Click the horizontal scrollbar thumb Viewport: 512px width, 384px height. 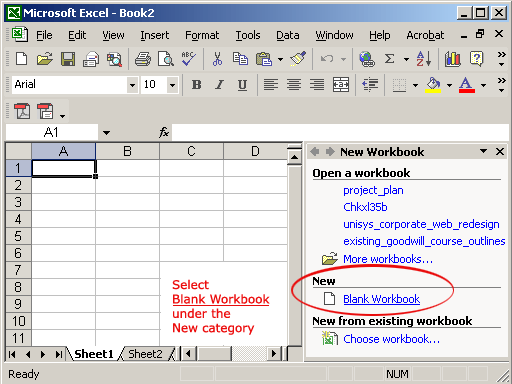point(214,354)
